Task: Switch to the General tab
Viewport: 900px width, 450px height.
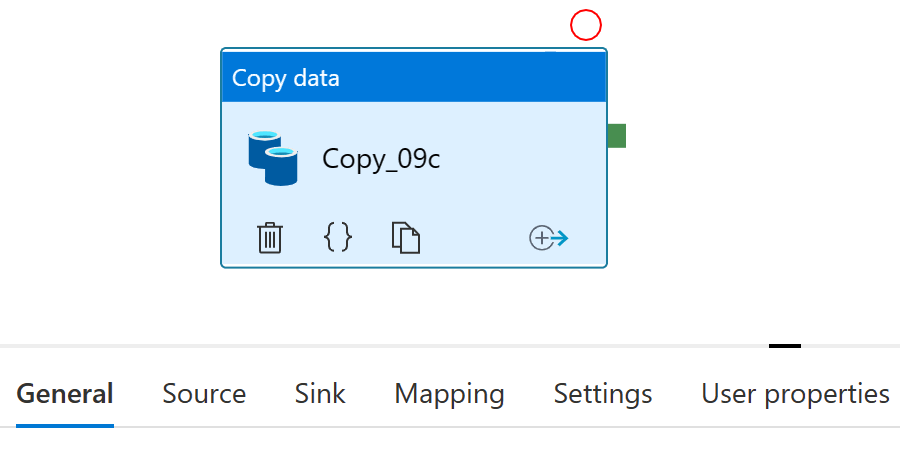Action: pos(65,394)
